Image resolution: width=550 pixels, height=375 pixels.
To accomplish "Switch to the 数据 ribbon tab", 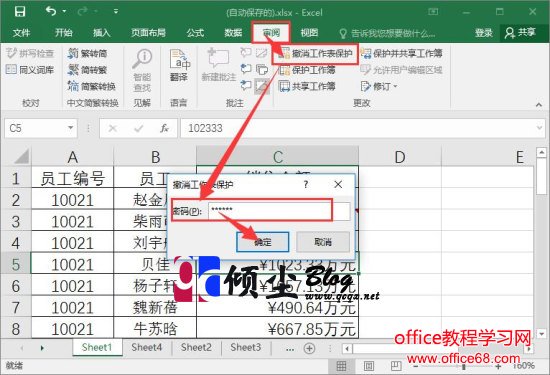I will 233,33.
